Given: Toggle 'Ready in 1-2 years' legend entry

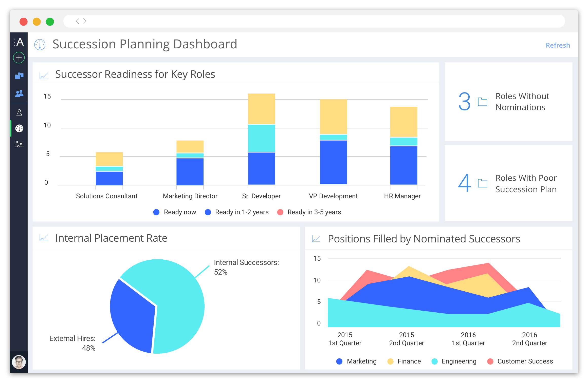Looking at the screenshot, I should 237,212.
